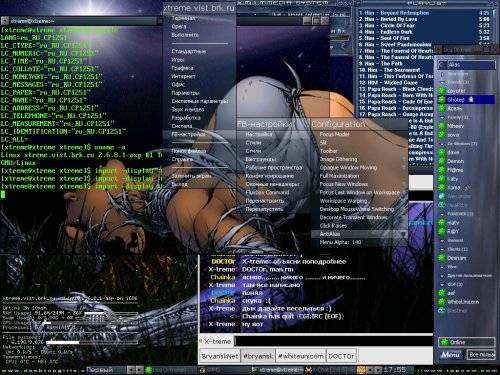Open the Графика submenu
Image resolution: width=500 pixels, height=375 pixels.
click(x=199, y=68)
